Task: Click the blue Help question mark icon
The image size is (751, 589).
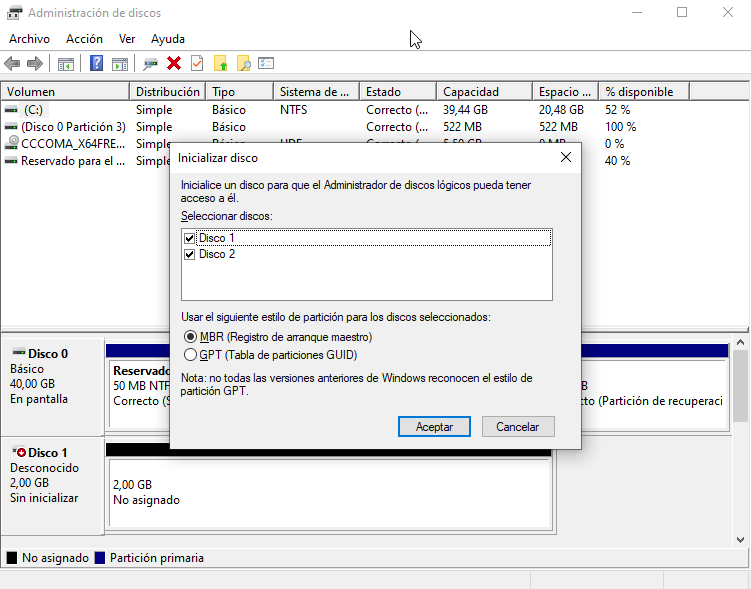Action: point(97,64)
